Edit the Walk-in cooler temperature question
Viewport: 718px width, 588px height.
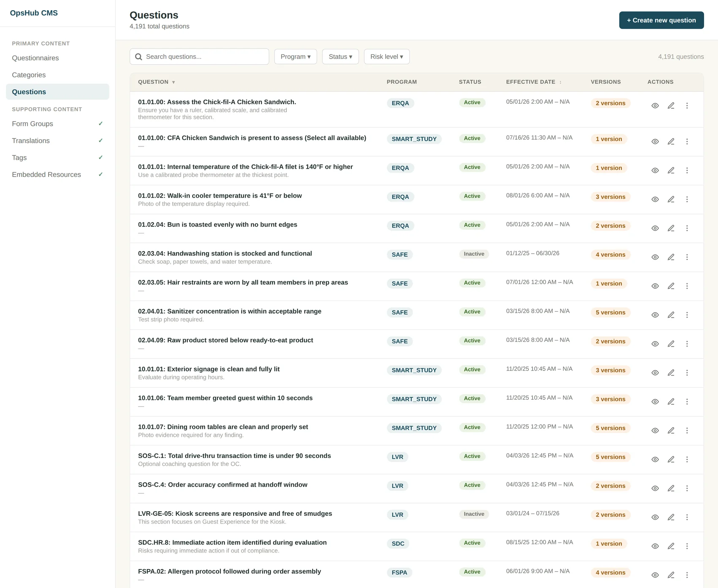coord(671,199)
